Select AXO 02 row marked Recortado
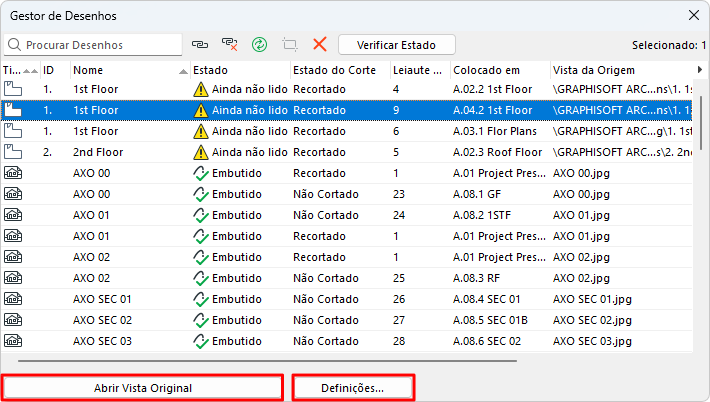 pyautogui.click(x=347, y=257)
